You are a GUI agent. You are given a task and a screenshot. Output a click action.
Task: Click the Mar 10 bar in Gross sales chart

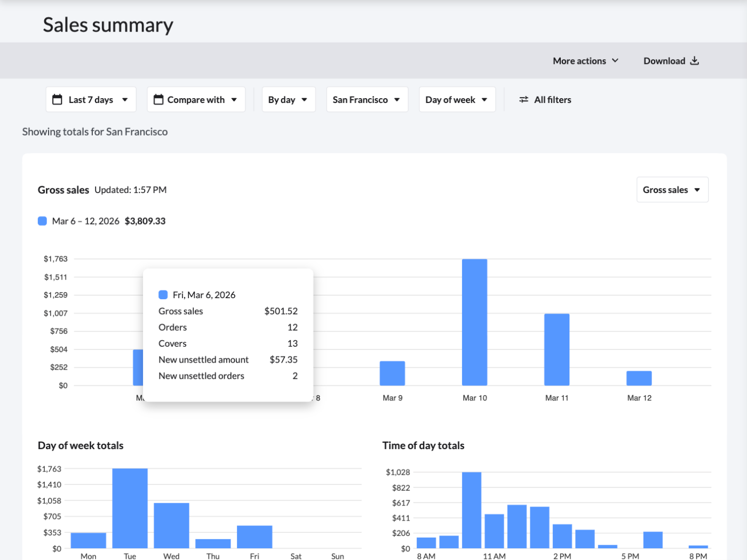[474, 322]
